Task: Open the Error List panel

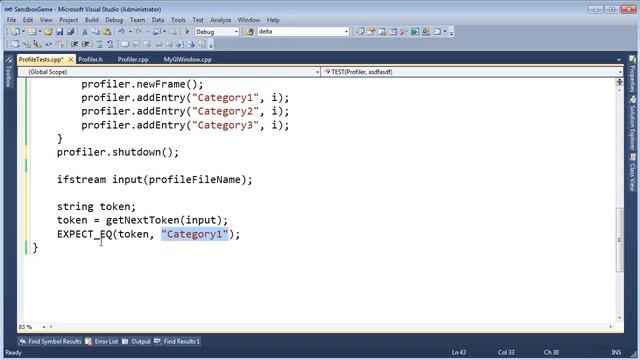Action: click(102, 341)
